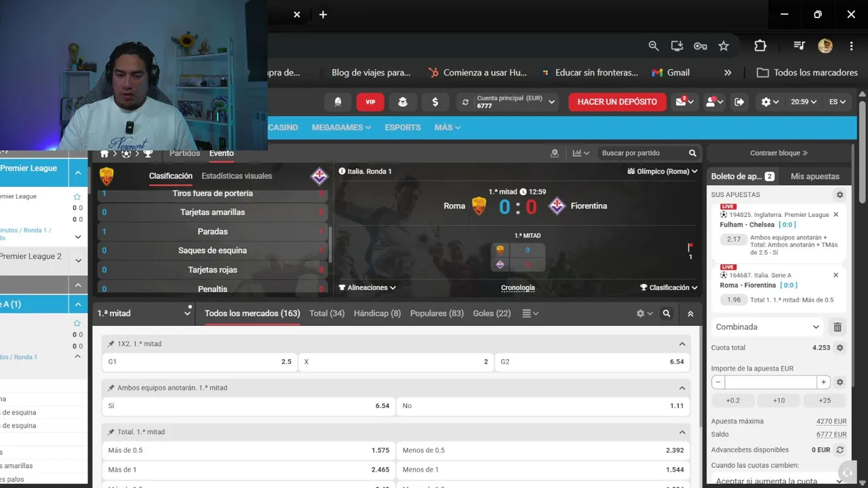
Task: Open the bar chart statistics icon
Action: pyautogui.click(x=580, y=153)
